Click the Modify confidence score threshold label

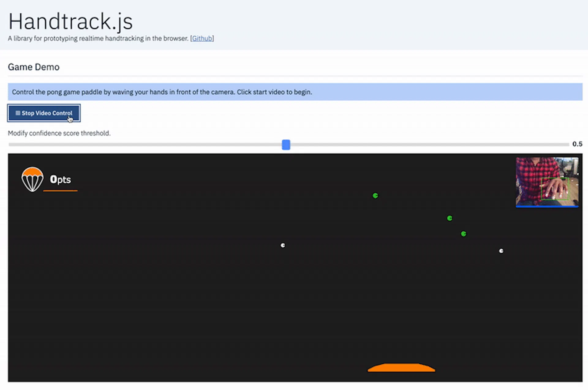tap(59, 133)
